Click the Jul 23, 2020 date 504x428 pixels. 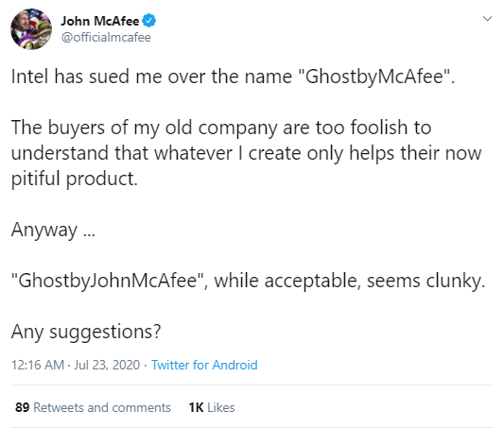[x=107, y=365]
